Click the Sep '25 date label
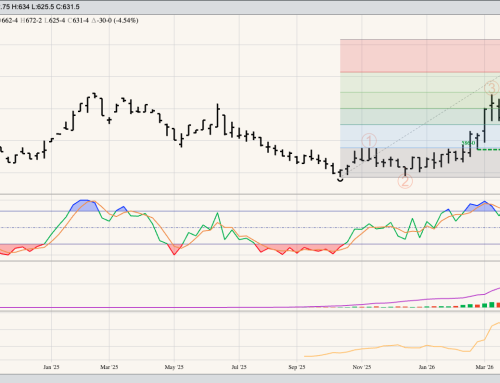This screenshot has height=383, width=500. click(297, 367)
